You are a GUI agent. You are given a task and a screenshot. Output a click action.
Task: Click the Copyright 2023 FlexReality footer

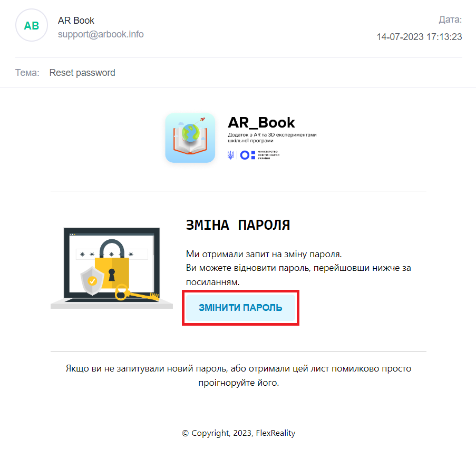tap(239, 433)
